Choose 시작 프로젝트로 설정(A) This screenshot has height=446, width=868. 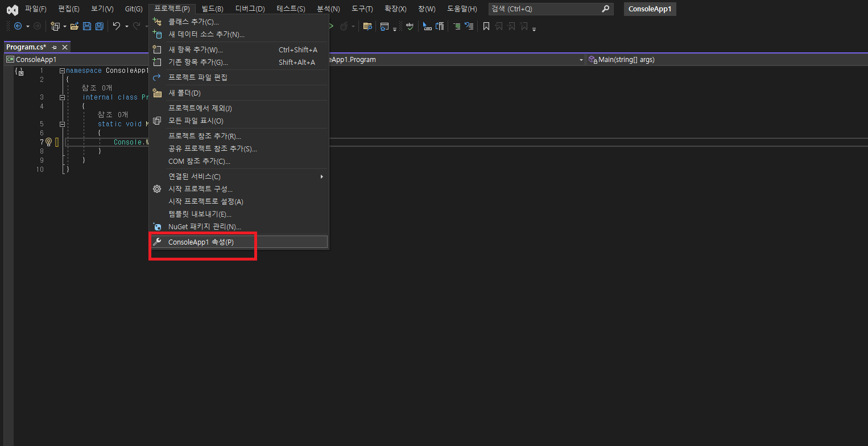click(x=239, y=201)
